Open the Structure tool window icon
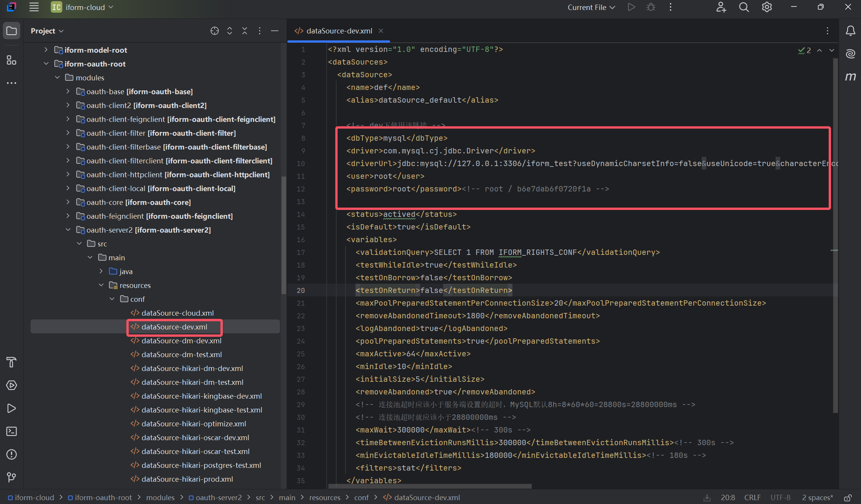The height and width of the screenshot is (504, 861). (12, 60)
